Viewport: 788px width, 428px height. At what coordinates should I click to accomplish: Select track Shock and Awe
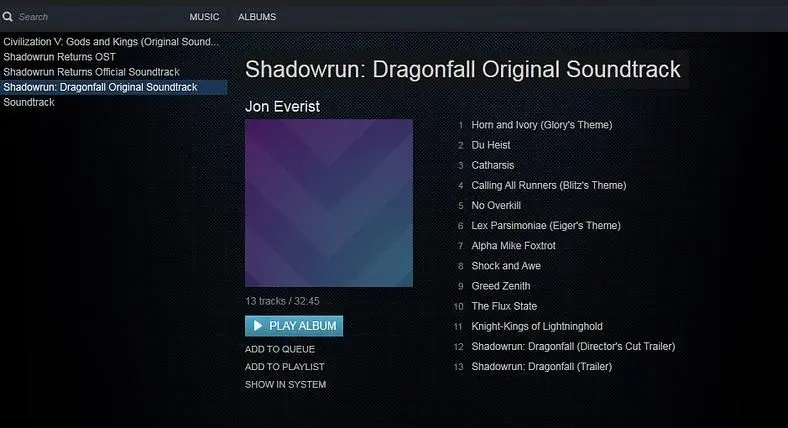click(506, 266)
